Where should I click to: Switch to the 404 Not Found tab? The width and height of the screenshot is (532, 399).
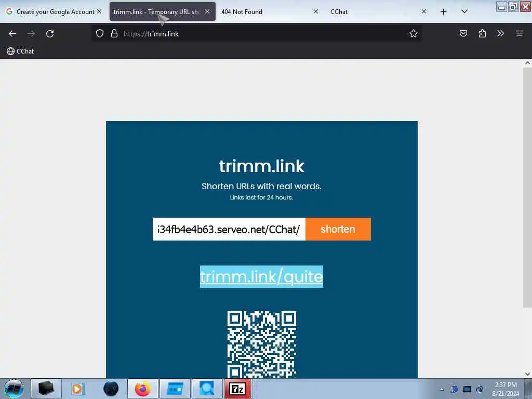(270, 12)
